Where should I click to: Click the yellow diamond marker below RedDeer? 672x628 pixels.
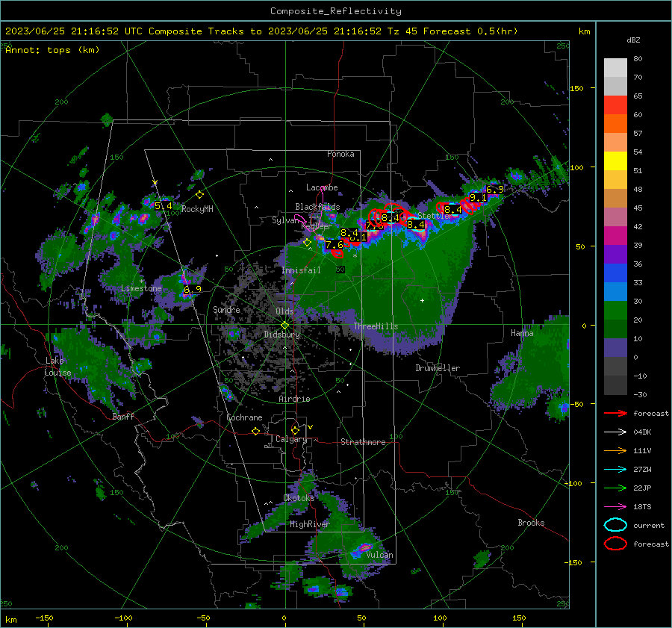click(307, 243)
